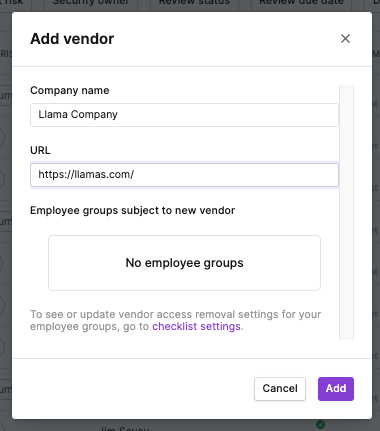Open the checklist settings link

point(196,326)
